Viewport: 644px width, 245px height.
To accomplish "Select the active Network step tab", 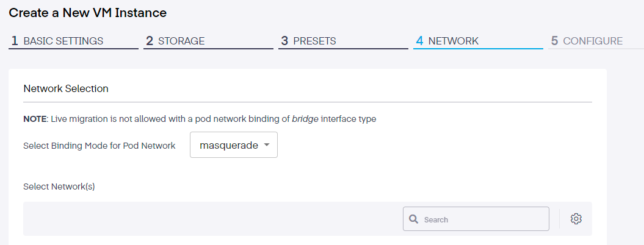I will (x=453, y=41).
